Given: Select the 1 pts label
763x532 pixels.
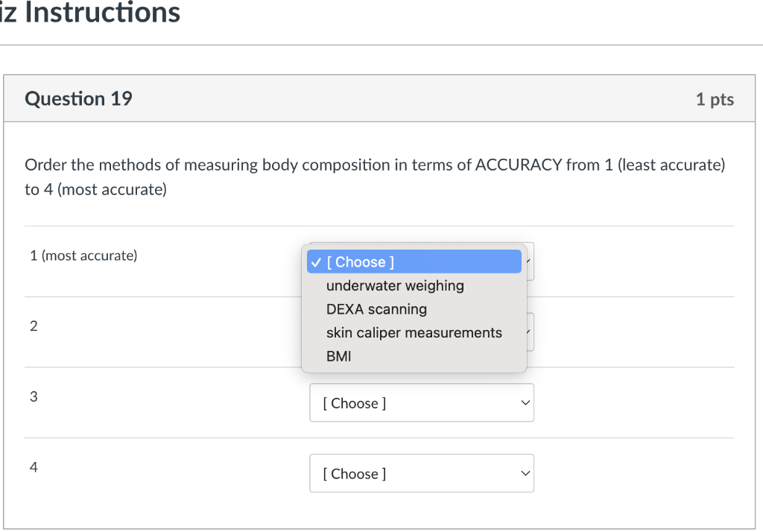Looking at the screenshot, I should [x=715, y=98].
